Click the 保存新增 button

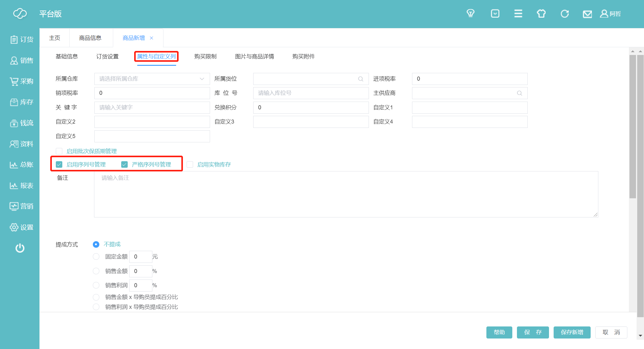tap(572, 332)
